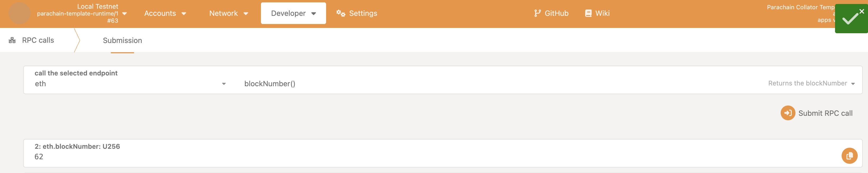Screen dimensions: 868x173
Task: Open the Network menu
Action: coord(228,13)
